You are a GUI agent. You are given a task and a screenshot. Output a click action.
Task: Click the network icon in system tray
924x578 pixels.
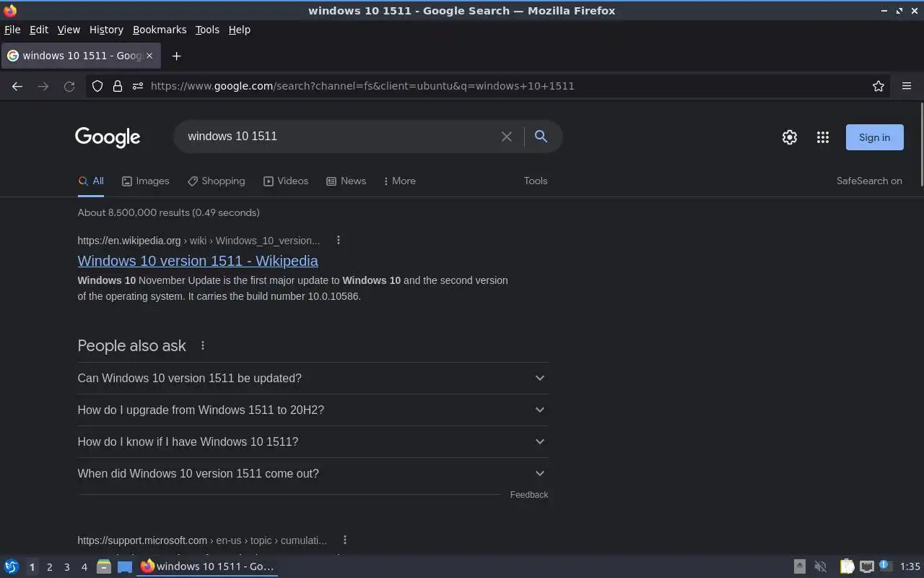pyautogui.click(x=867, y=566)
